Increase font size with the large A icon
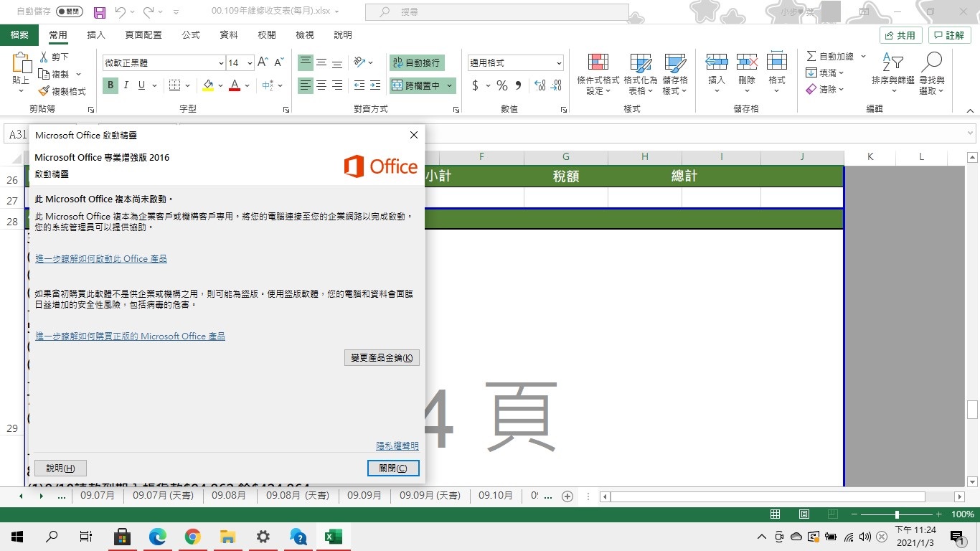The image size is (980, 551). pyautogui.click(x=263, y=62)
